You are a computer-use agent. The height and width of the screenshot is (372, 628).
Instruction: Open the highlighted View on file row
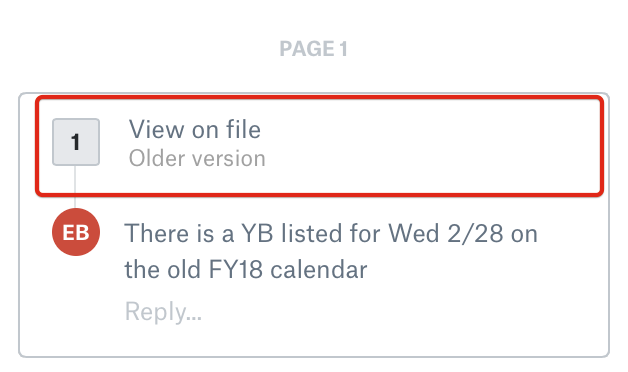(319, 146)
